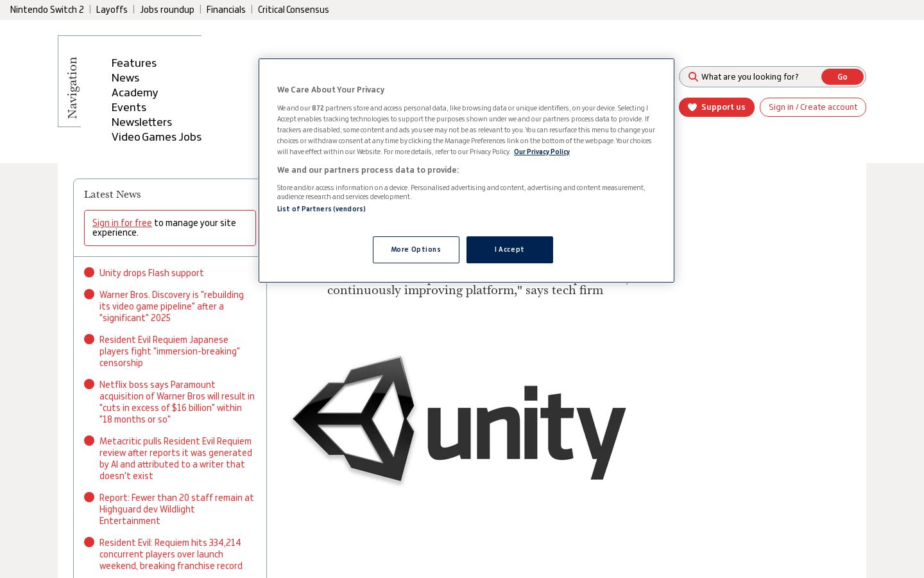Open Resident Evil Requiem censorship article
Viewport: 924px width, 578px height.
pyautogui.click(x=169, y=351)
